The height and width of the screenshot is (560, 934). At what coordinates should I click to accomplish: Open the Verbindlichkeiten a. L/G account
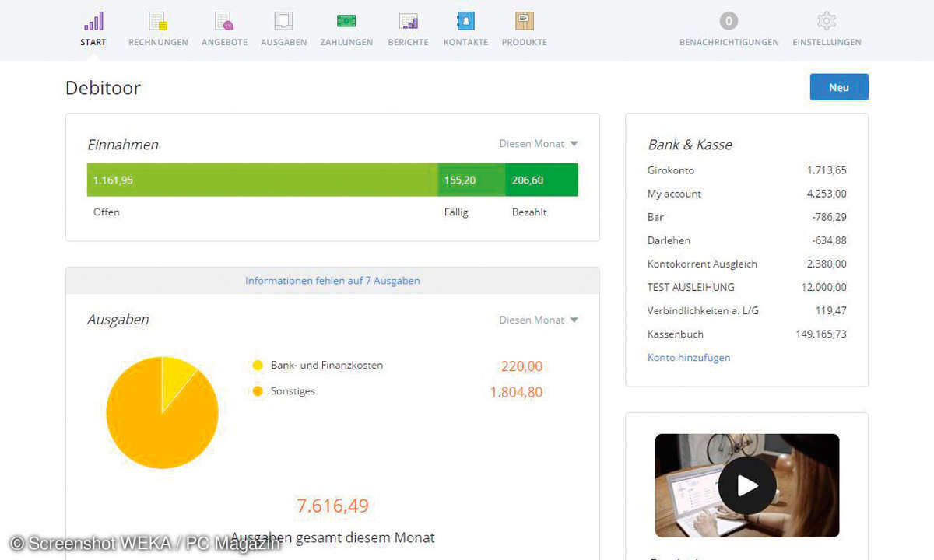pos(747,310)
